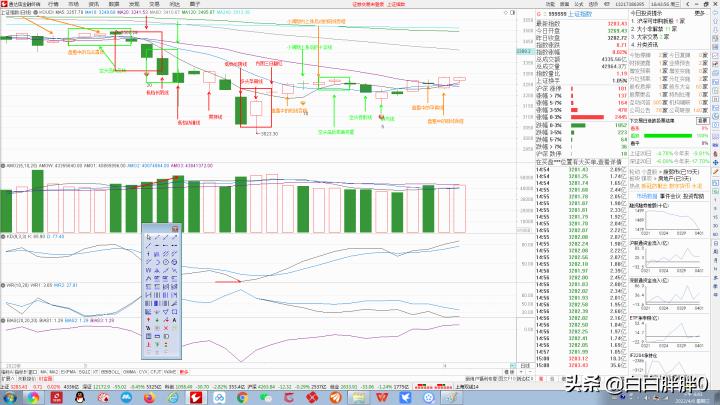The width and height of the screenshot is (720, 405).
Task: Expand 更多 indicators in bottom tab row
Action: pyautogui.click(x=184, y=372)
